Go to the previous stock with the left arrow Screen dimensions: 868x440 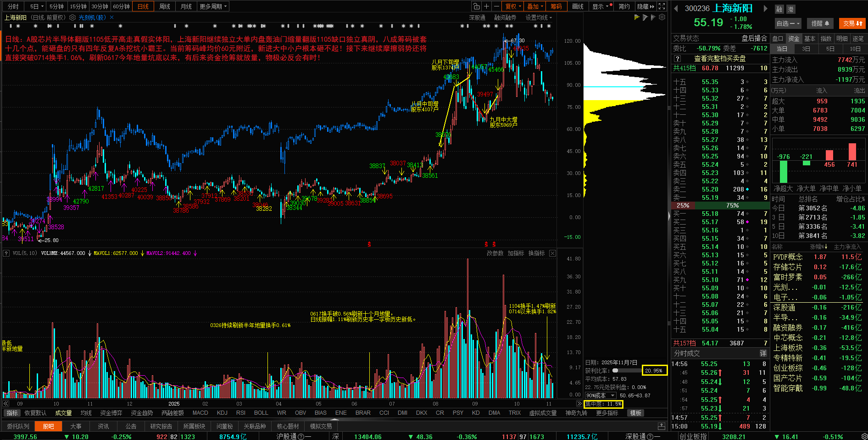(x=676, y=8)
